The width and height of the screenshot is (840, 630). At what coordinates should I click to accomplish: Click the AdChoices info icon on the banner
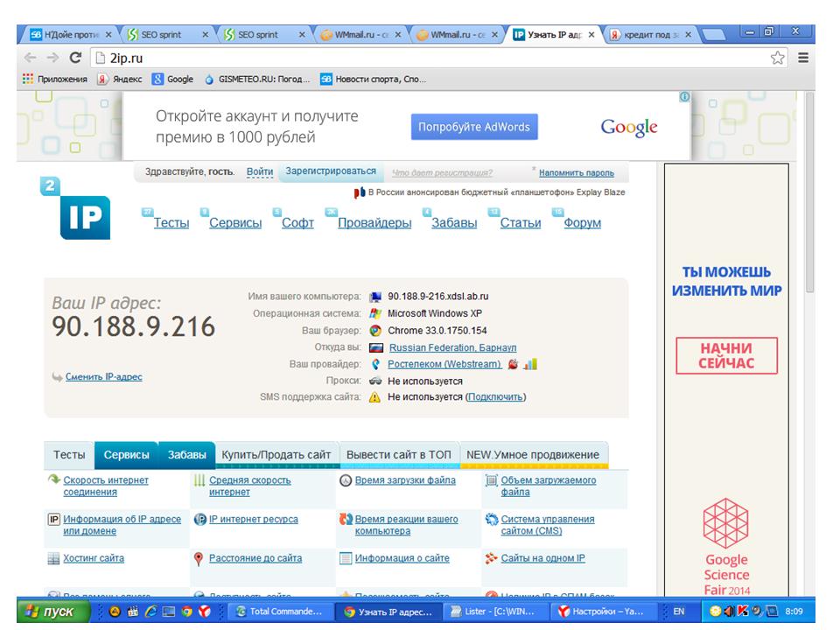tap(684, 97)
